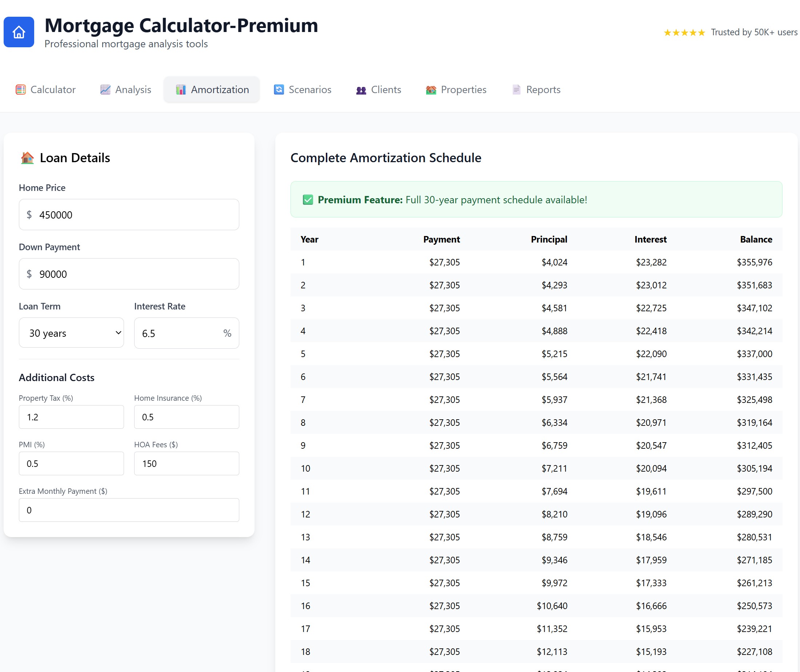Open the Reports tab

coord(536,89)
